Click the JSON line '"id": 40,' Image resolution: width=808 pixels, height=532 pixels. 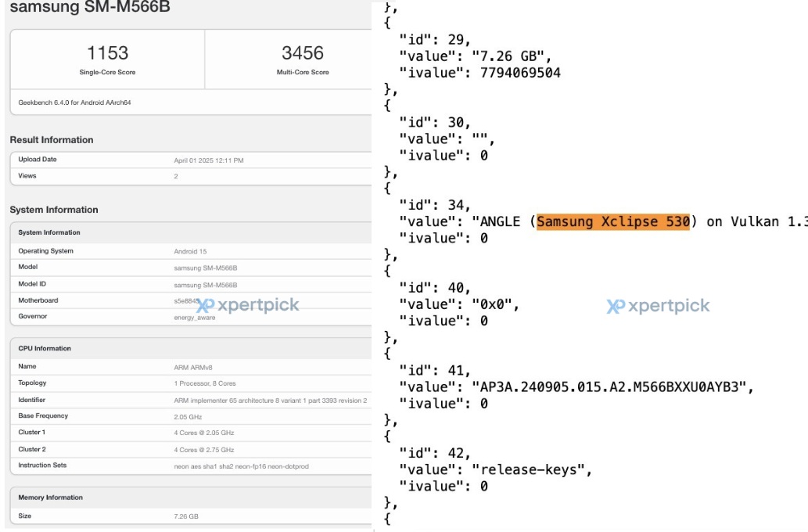click(x=435, y=288)
